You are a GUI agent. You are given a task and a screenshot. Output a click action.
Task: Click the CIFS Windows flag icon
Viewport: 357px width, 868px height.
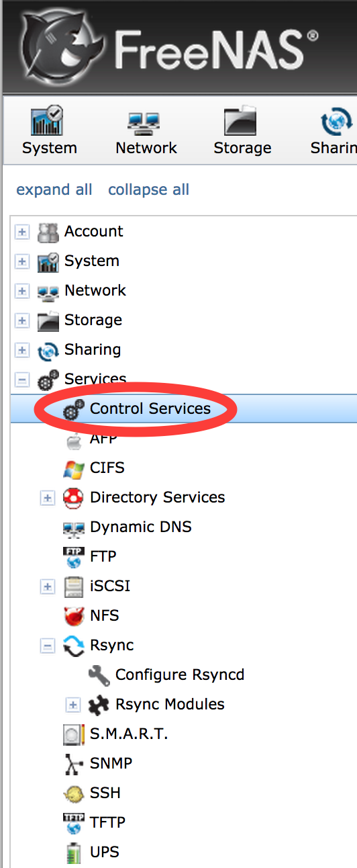74,468
